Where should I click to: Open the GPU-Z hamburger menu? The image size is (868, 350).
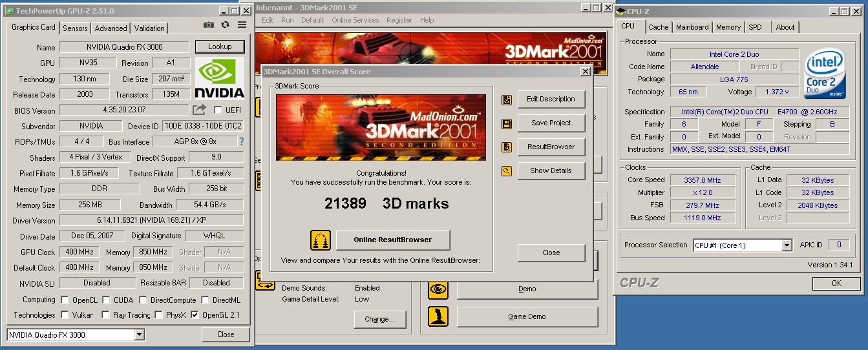coord(242,25)
